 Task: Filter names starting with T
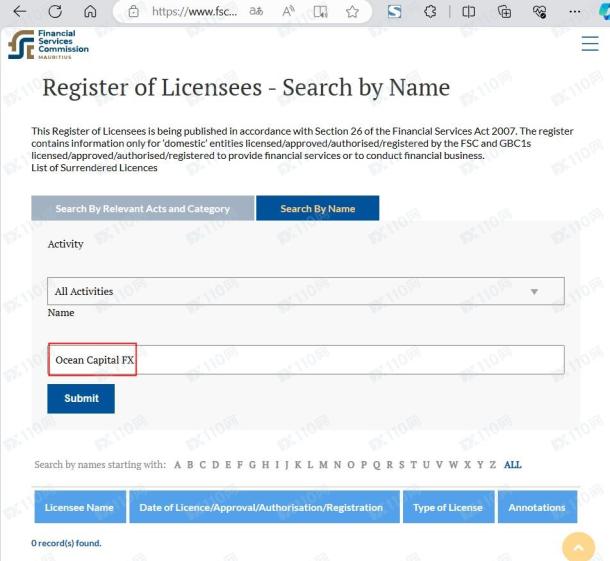coord(414,465)
